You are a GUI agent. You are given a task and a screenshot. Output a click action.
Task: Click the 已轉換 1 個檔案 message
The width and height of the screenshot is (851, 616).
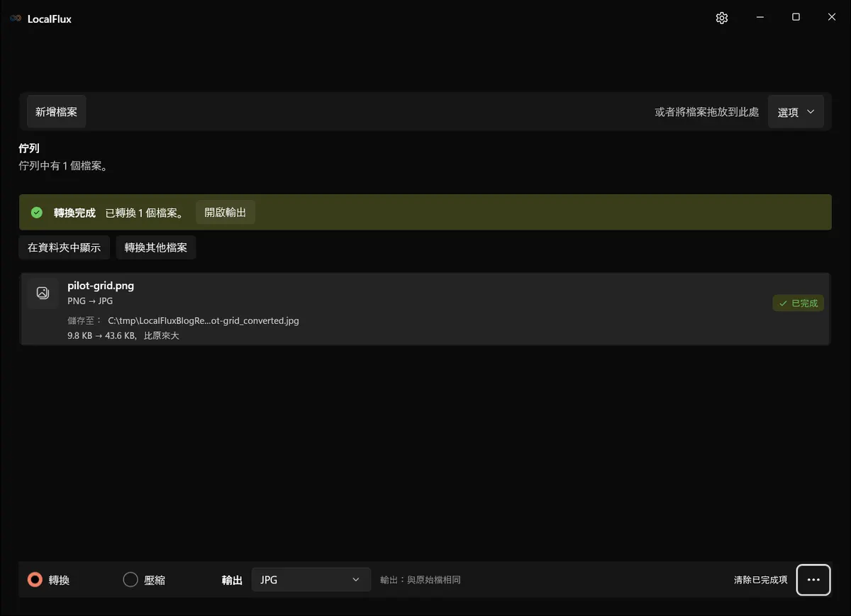click(145, 213)
